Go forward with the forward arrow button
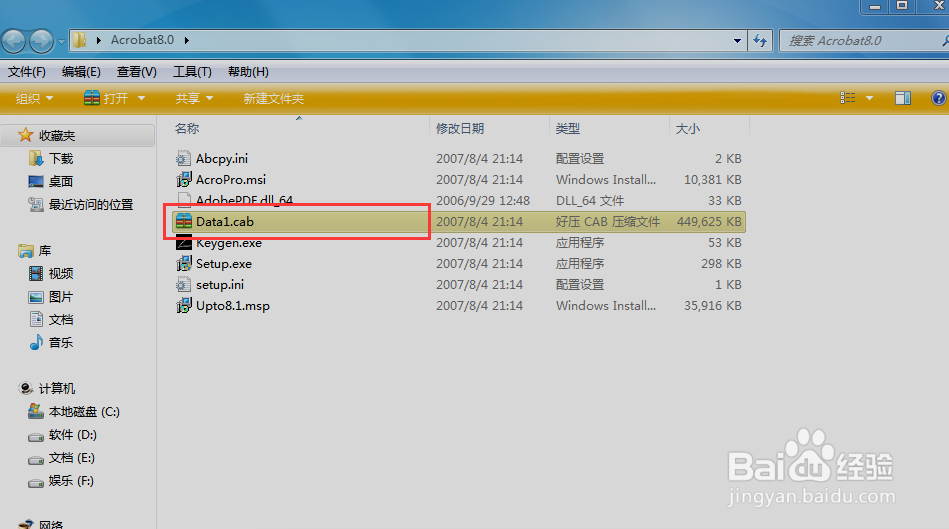 click(x=41, y=41)
